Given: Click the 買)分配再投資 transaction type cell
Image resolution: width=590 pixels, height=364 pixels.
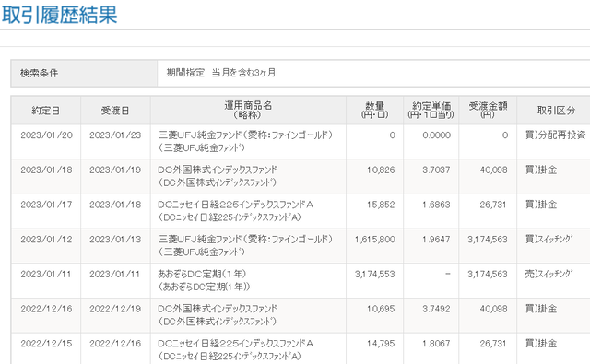Looking at the screenshot, I should (555, 135).
